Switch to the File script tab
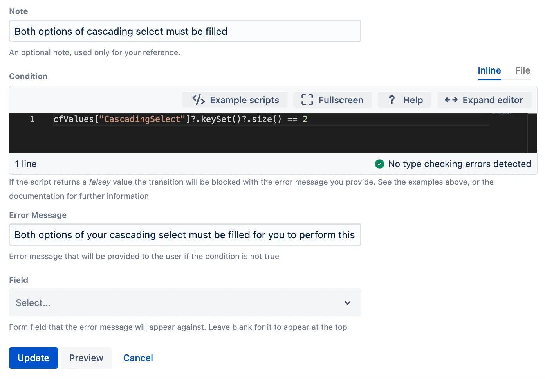The width and height of the screenshot is (545, 392). pos(523,70)
